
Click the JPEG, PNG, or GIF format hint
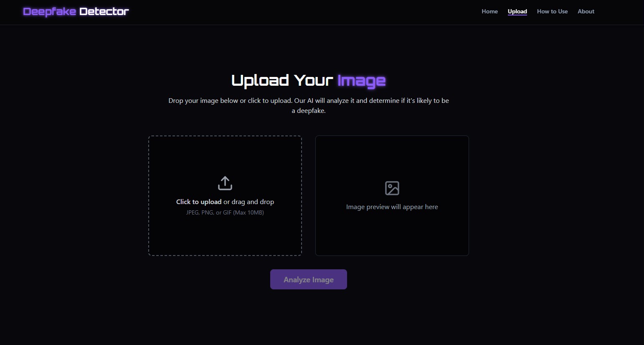[x=225, y=212]
